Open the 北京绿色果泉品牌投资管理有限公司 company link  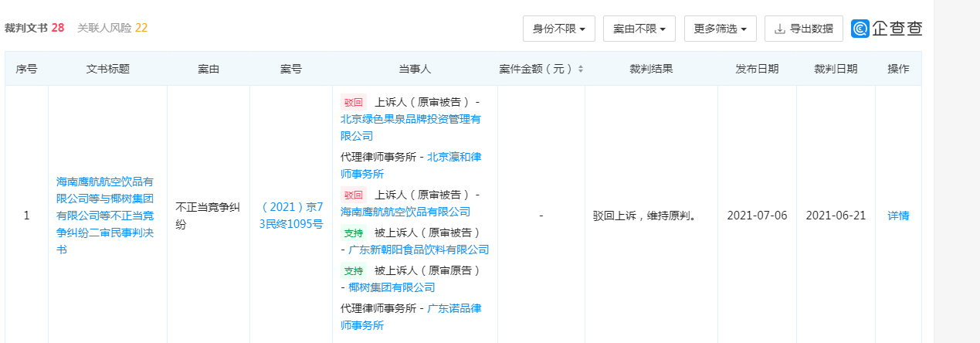[x=411, y=127]
